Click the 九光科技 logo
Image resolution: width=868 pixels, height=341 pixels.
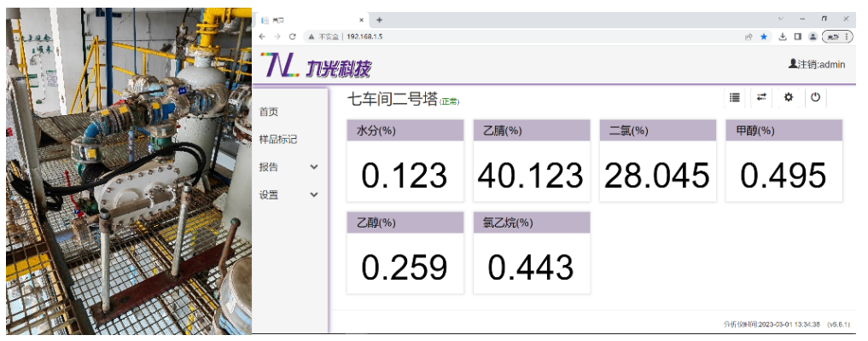pos(316,65)
